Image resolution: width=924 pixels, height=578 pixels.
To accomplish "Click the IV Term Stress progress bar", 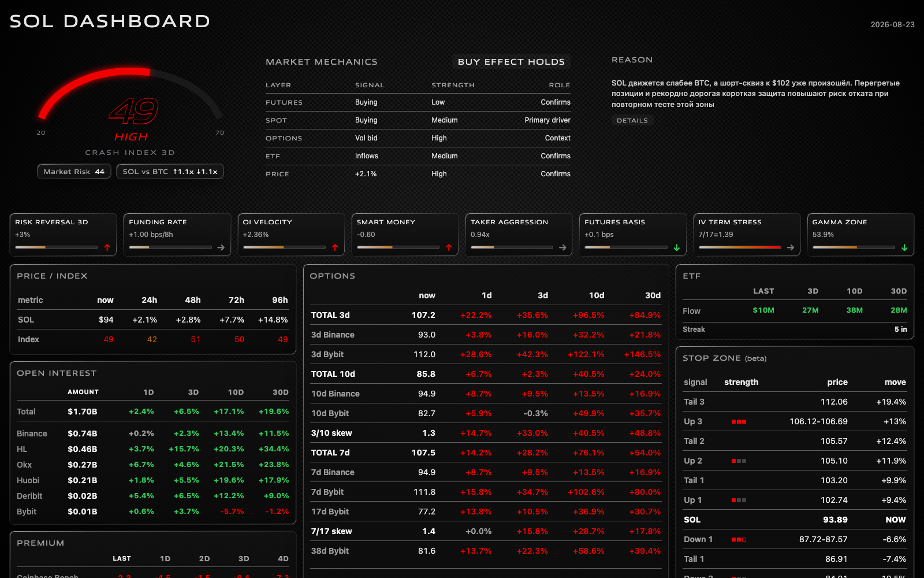I will coord(740,247).
